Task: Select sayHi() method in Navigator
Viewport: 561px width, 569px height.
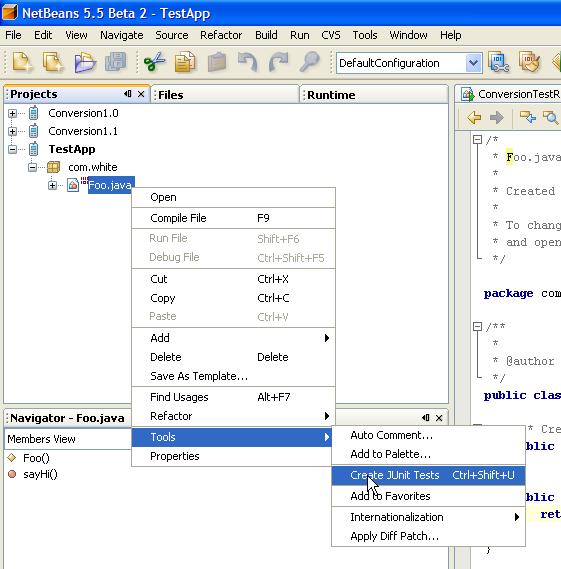Action: (x=40, y=474)
